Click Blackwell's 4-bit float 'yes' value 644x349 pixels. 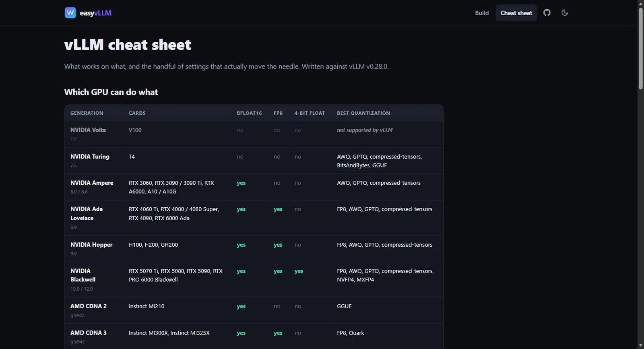pos(299,271)
